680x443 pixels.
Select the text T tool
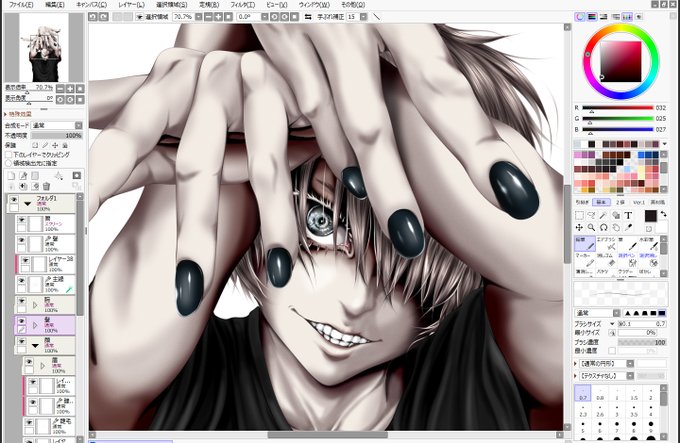point(628,215)
